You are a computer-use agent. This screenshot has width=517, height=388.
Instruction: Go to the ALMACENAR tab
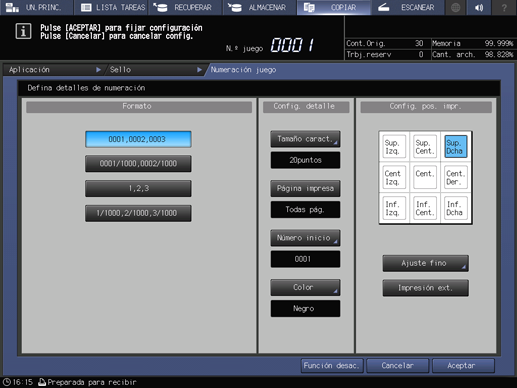tap(260, 7)
